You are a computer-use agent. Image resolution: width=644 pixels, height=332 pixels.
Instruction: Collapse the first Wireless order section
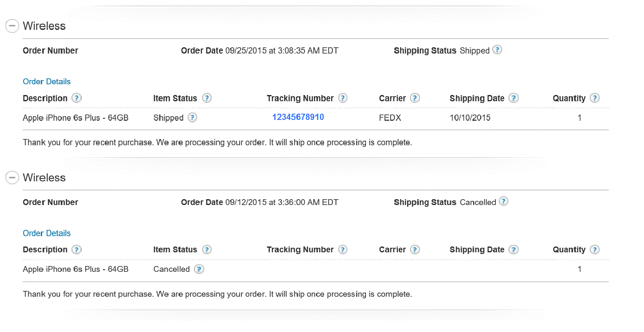(x=12, y=26)
